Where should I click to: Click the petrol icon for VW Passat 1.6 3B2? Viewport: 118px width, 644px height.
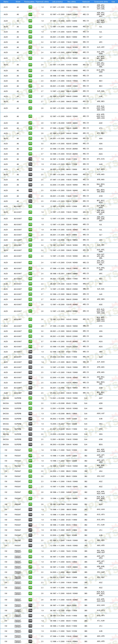30,450
